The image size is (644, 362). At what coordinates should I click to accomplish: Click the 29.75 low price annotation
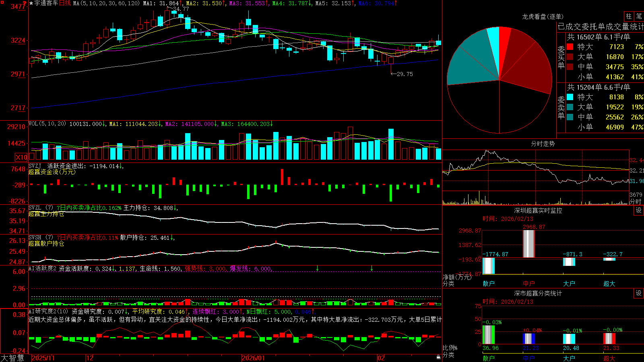coord(405,74)
